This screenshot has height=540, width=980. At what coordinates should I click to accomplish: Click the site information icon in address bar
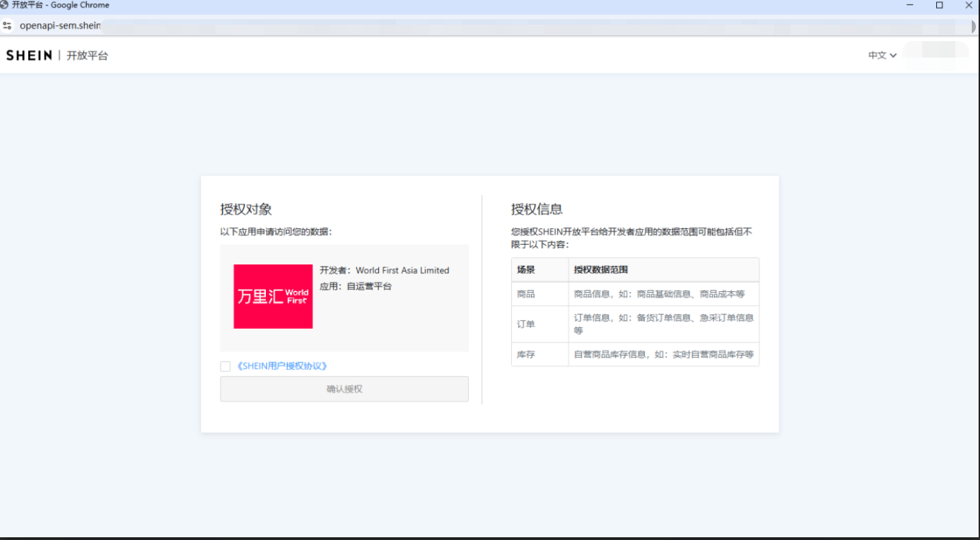[x=7, y=26]
